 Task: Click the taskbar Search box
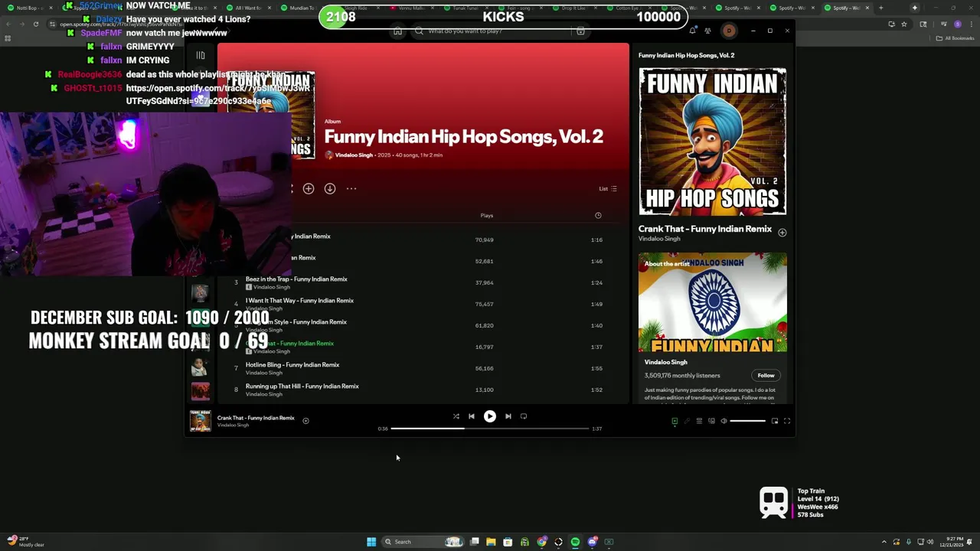coord(424,542)
